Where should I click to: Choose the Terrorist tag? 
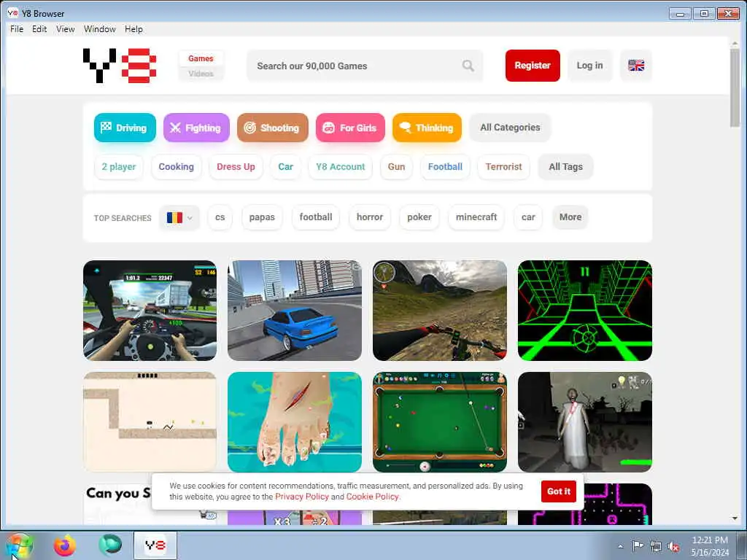click(x=503, y=167)
